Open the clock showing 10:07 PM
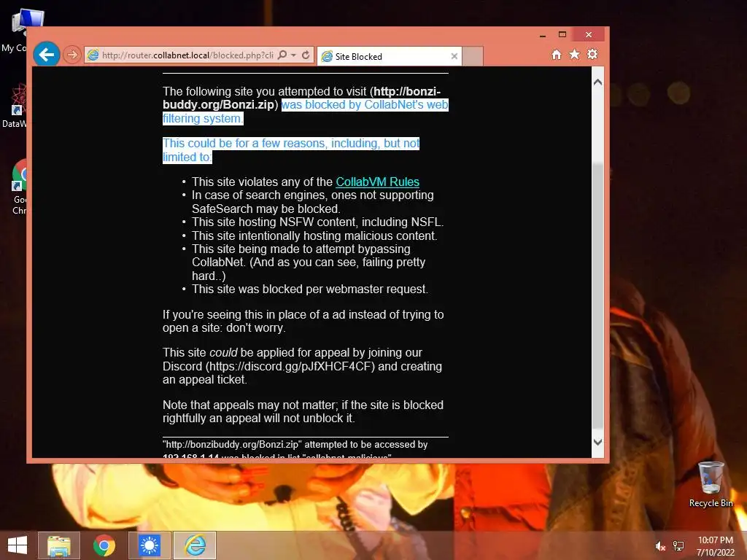This screenshot has width=747, height=560. click(715, 546)
